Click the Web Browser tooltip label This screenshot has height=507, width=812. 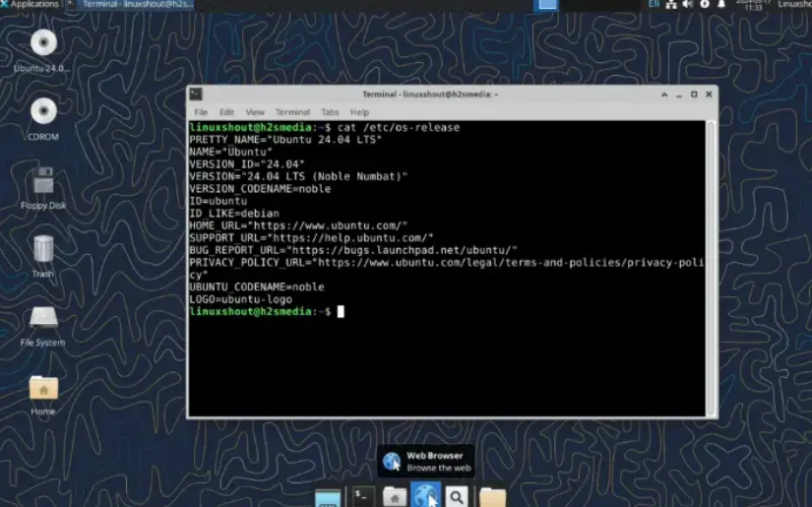click(434, 455)
